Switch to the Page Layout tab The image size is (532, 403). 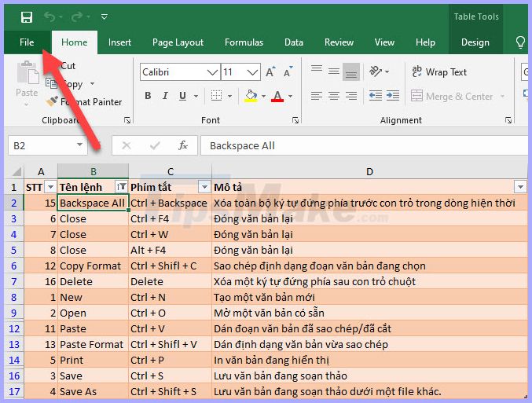coord(178,42)
